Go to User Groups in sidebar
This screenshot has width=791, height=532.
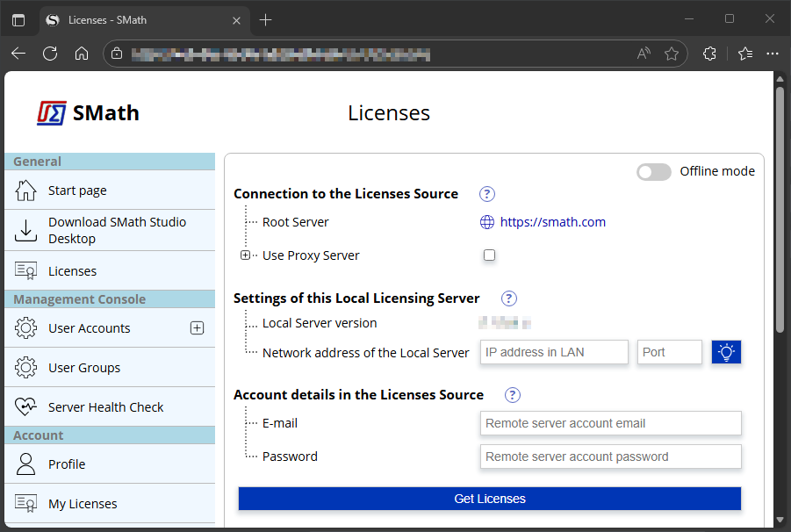point(84,368)
